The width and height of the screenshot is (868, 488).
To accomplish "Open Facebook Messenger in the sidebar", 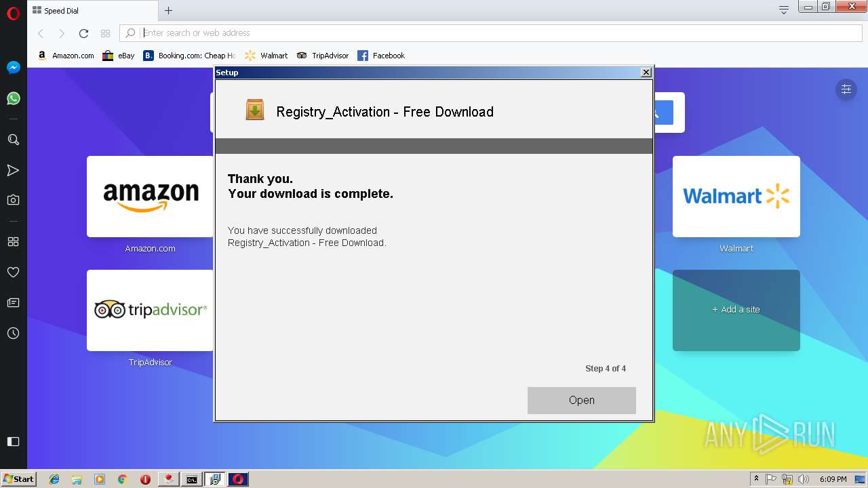I will click(x=13, y=68).
